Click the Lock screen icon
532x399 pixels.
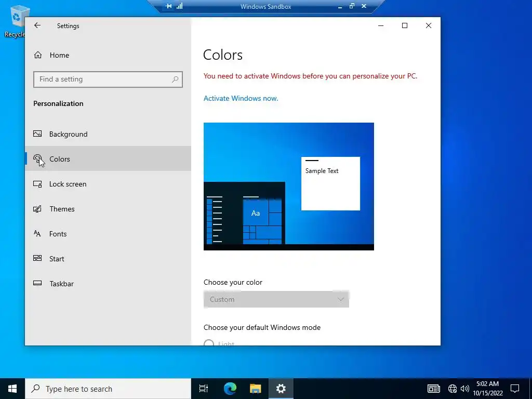tap(37, 184)
